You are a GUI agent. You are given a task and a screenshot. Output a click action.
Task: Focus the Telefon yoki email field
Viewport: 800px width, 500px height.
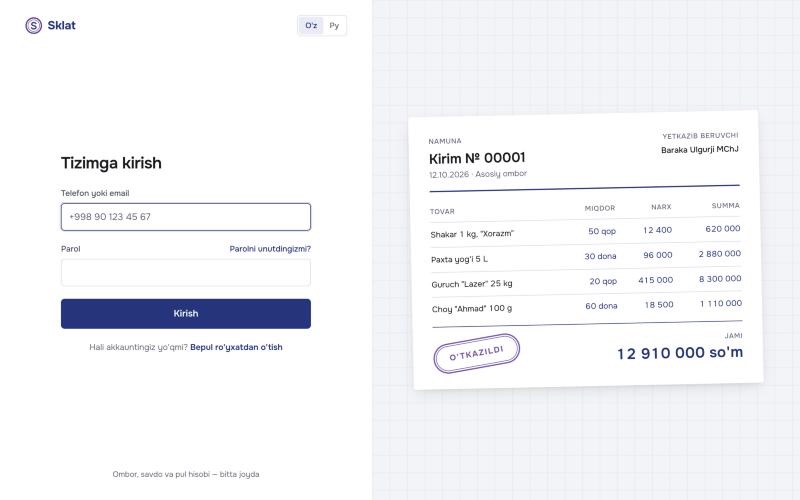(186, 217)
